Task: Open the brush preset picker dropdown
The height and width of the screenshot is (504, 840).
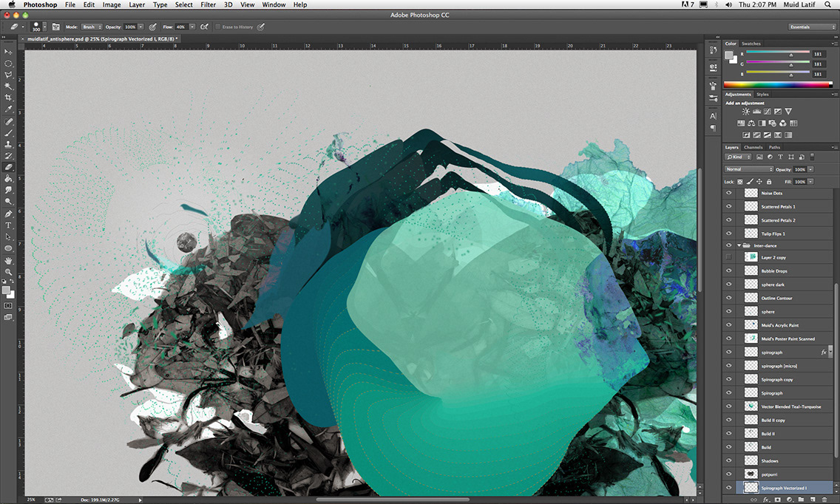Action: coord(44,27)
